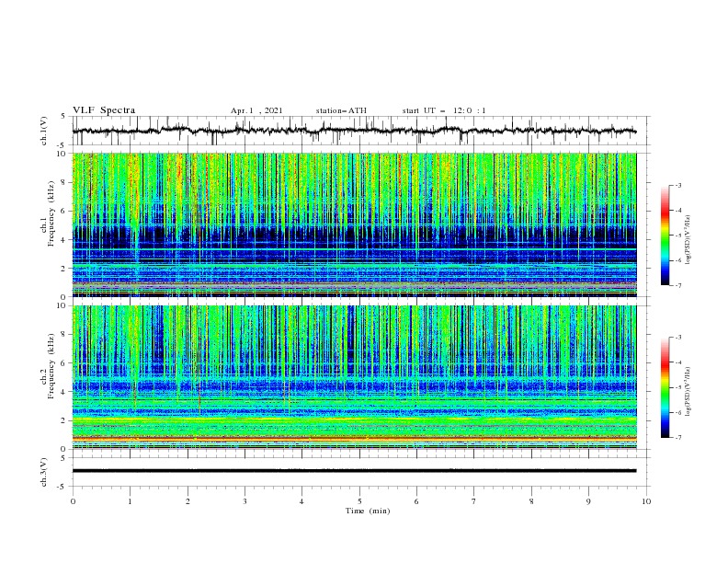Click the 4 minute label on time axis
728x563 pixels.
coord(301,501)
